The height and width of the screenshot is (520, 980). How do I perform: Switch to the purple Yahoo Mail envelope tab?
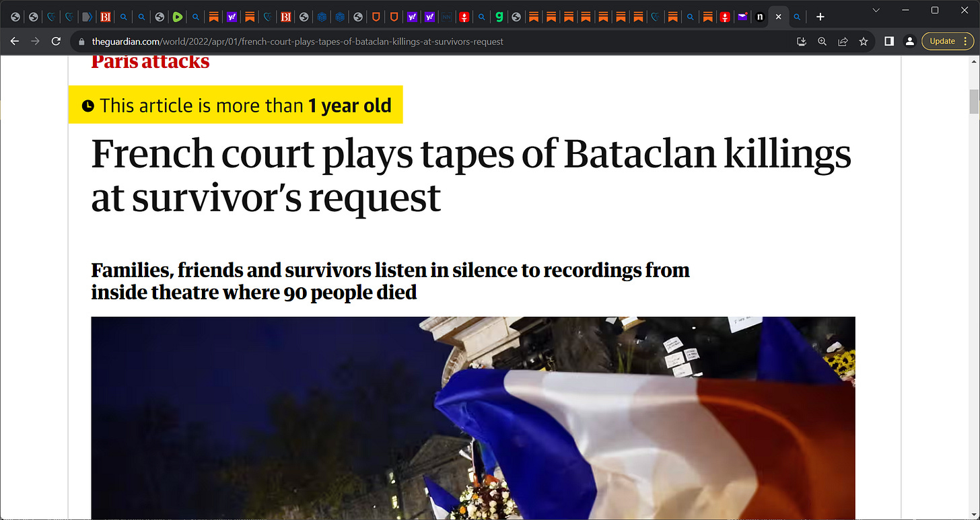tap(742, 17)
